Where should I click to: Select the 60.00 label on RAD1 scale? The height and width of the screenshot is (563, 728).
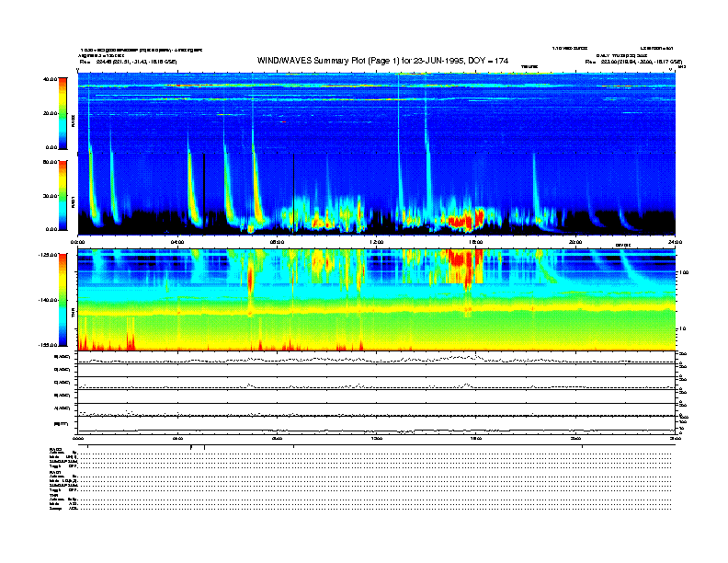click(50, 162)
